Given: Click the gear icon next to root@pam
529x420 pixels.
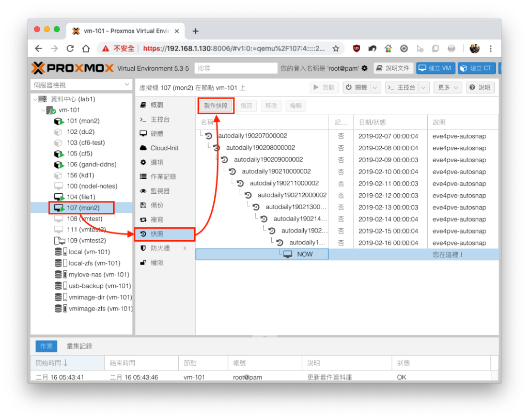Looking at the screenshot, I should (x=364, y=69).
